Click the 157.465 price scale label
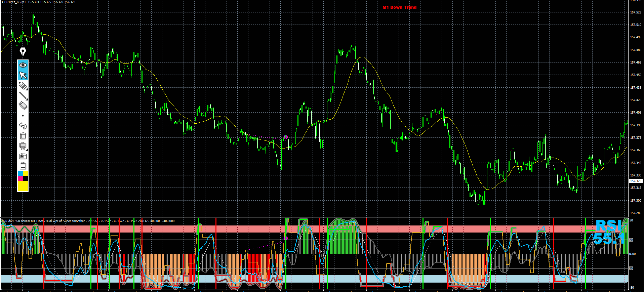Viewport: 644px width, 292px height. [x=635, y=62]
